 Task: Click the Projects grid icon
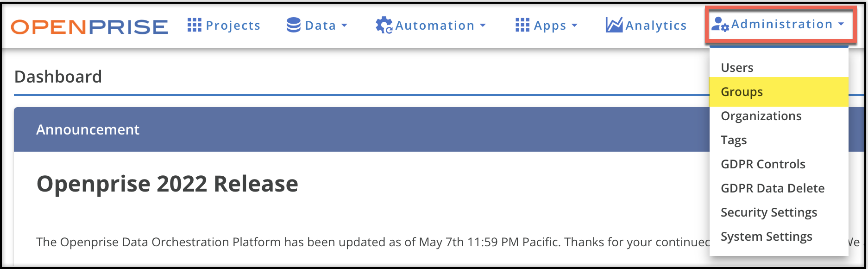195,25
